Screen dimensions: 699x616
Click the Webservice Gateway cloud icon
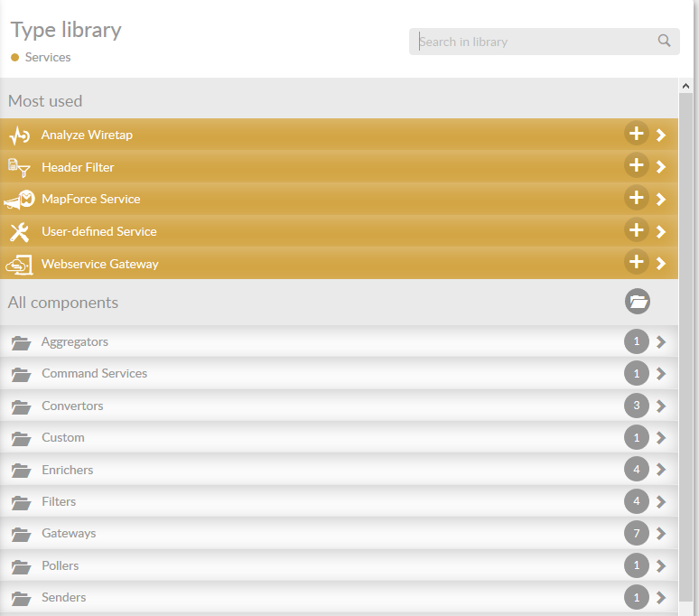click(x=20, y=265)
